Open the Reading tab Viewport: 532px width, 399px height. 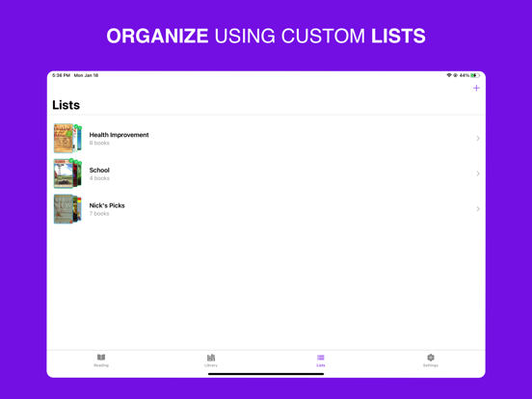coord(101,360)
